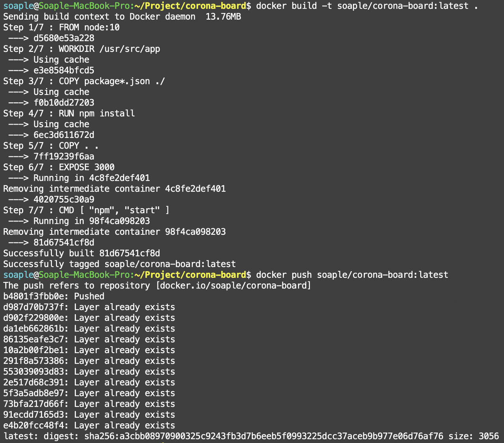Click the layer hash b4801f3fbb0e marked Pushed
The height and width of the screenshot is (443, 504).
pos(33,296)
